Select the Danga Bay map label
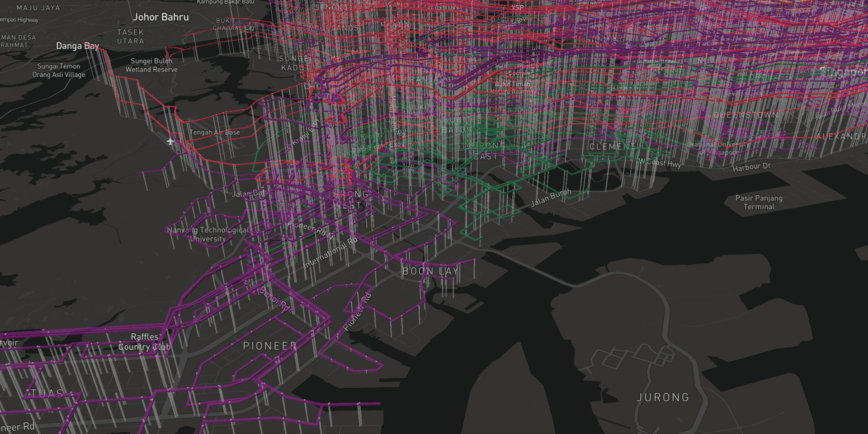The width and height of the screenshot is (868, 434). point(77,46)
